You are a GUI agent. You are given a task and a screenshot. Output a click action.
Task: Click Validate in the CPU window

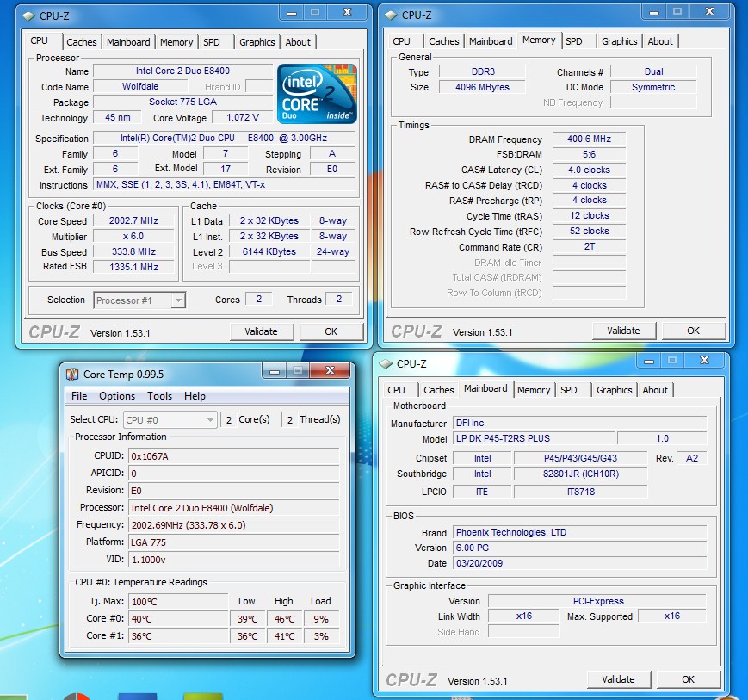click(262, 331)
